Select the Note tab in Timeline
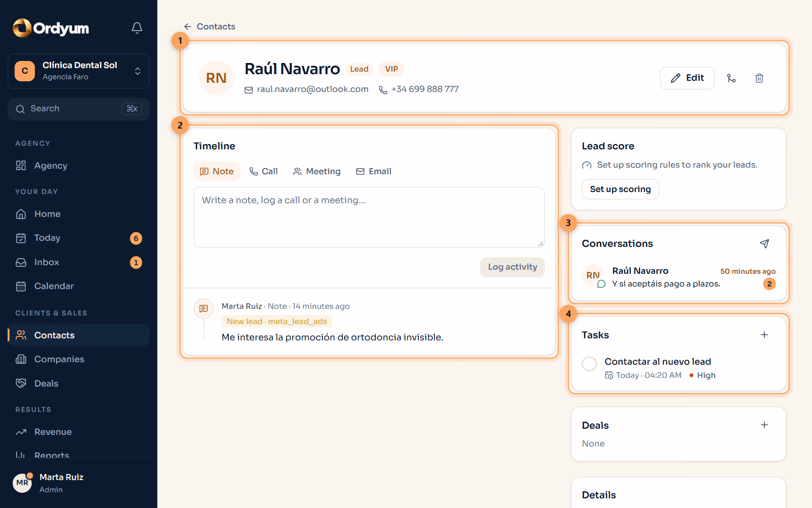The height and width of the screenshot is (508, 812). click(217, 172)
